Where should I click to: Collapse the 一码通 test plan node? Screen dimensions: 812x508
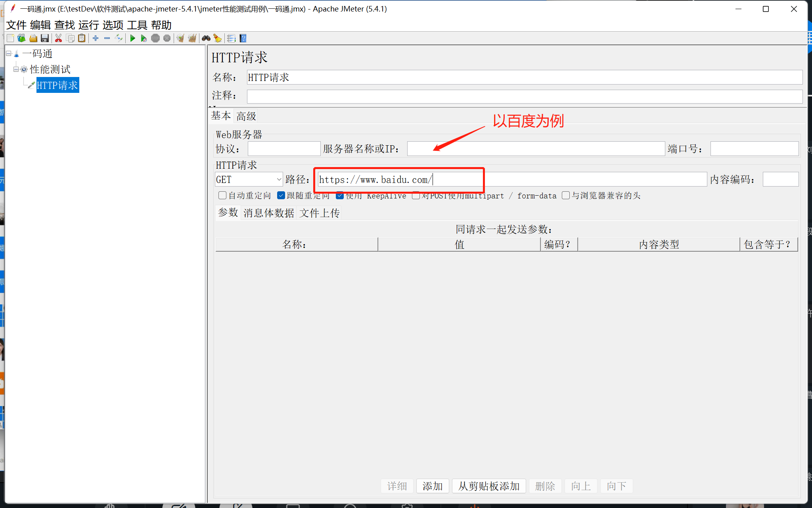[9, 53]
